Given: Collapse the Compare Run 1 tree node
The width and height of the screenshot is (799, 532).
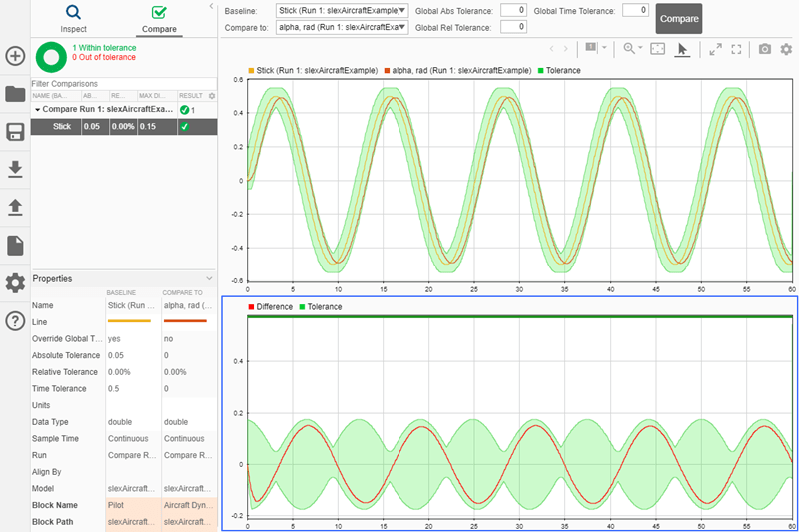Looking at the screenshot, I should pos(38,110).
